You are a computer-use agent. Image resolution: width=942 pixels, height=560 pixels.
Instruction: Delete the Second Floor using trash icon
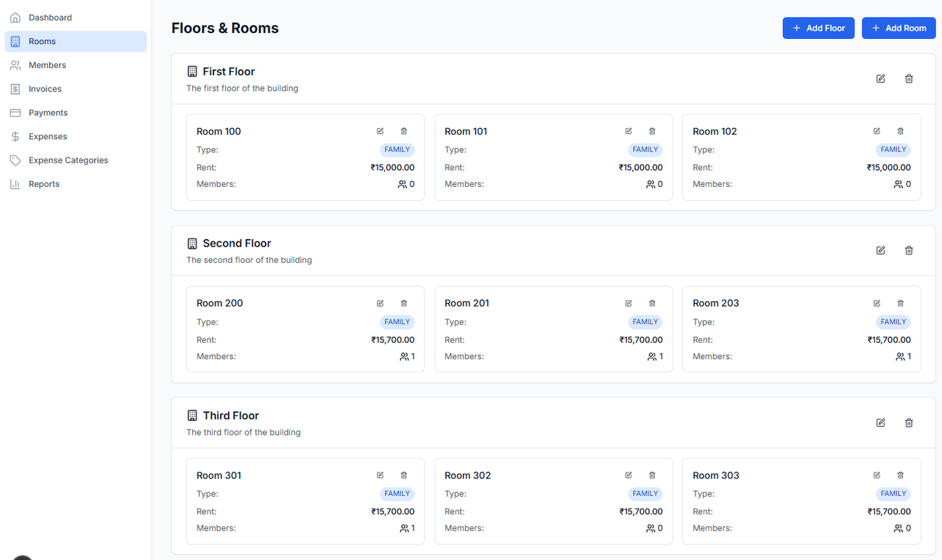pyautogui.click(x=909, y=250)
